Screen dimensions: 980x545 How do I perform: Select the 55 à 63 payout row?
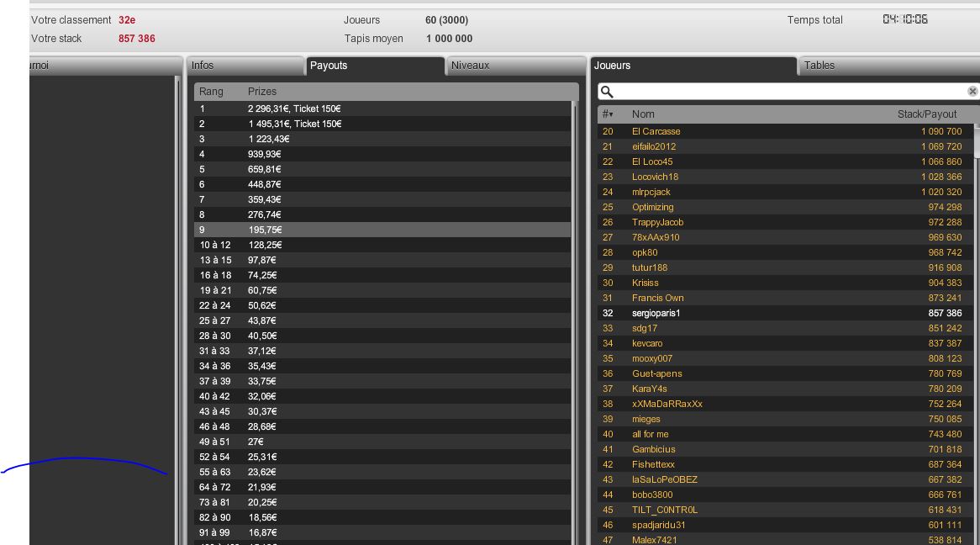pyautogui.click(x=382, y=472)
